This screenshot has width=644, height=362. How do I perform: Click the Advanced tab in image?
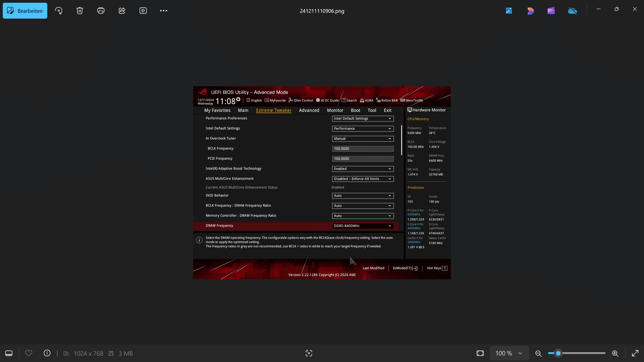(309, 110)
